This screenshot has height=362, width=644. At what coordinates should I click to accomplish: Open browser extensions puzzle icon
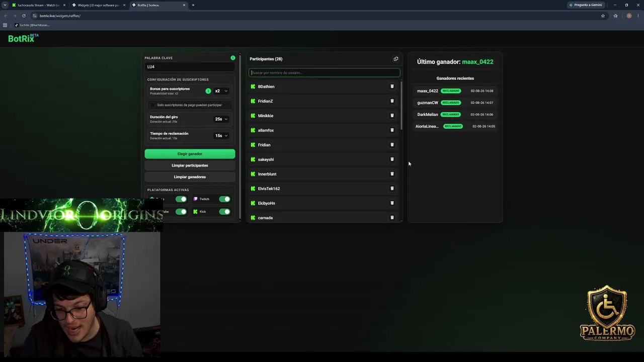615,16
